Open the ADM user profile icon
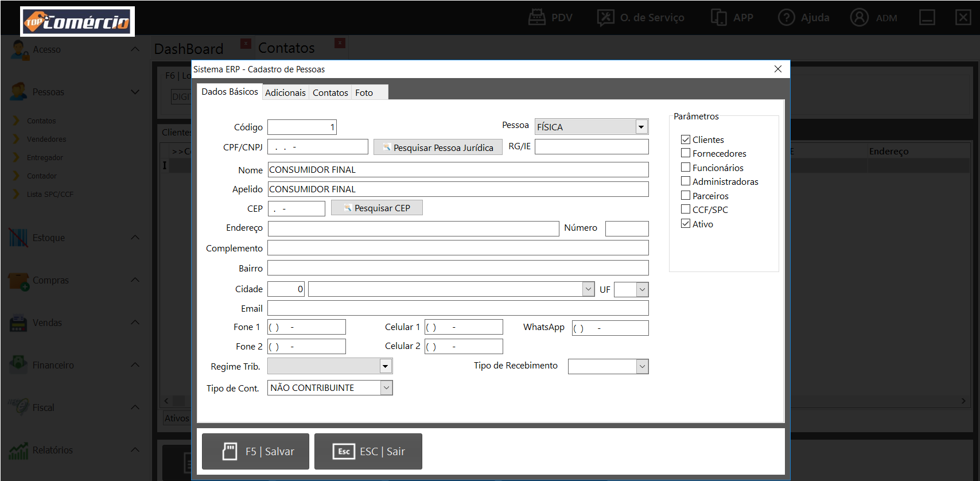The image size is (980, 481). tap(859, 17)
